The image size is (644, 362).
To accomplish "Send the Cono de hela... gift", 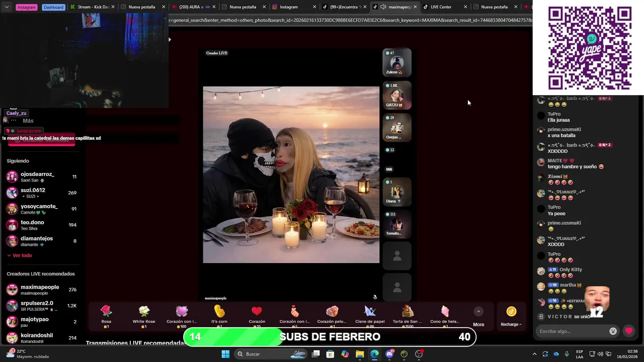I will coord(445,316).
